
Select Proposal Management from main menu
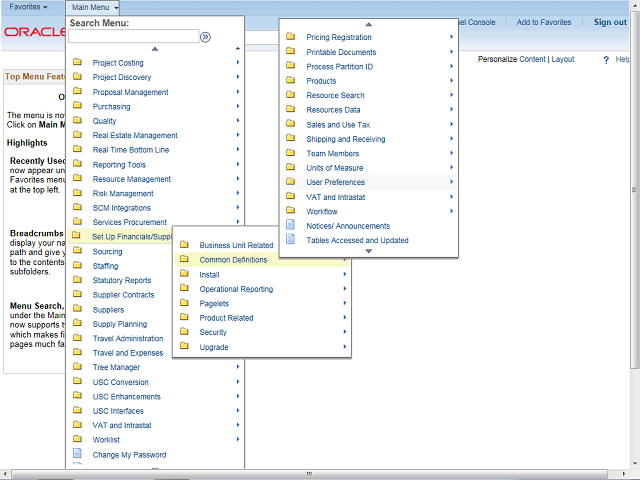(130, 92)
